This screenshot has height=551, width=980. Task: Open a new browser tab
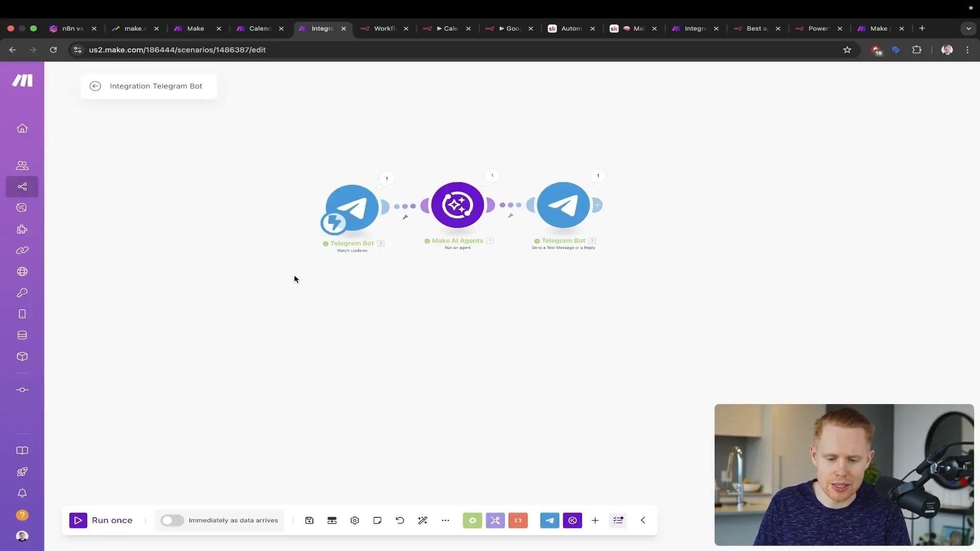click(922, 29)
